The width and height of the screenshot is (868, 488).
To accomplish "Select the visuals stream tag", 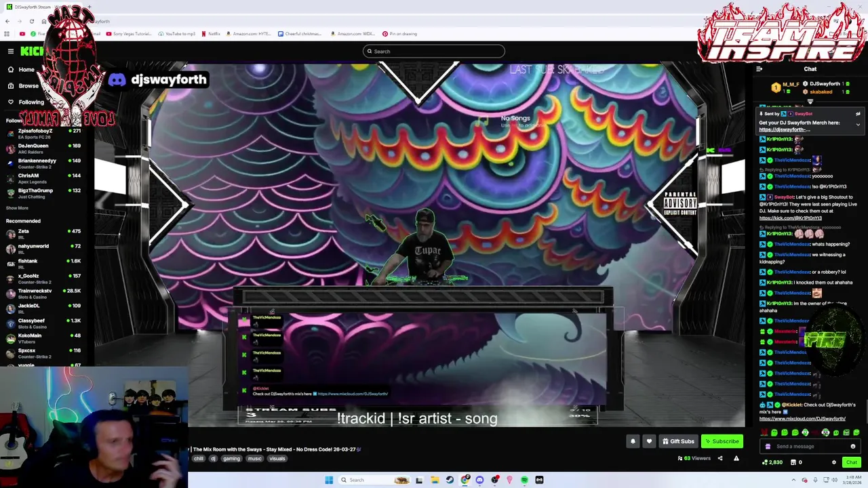I will (x=277, y=459).
